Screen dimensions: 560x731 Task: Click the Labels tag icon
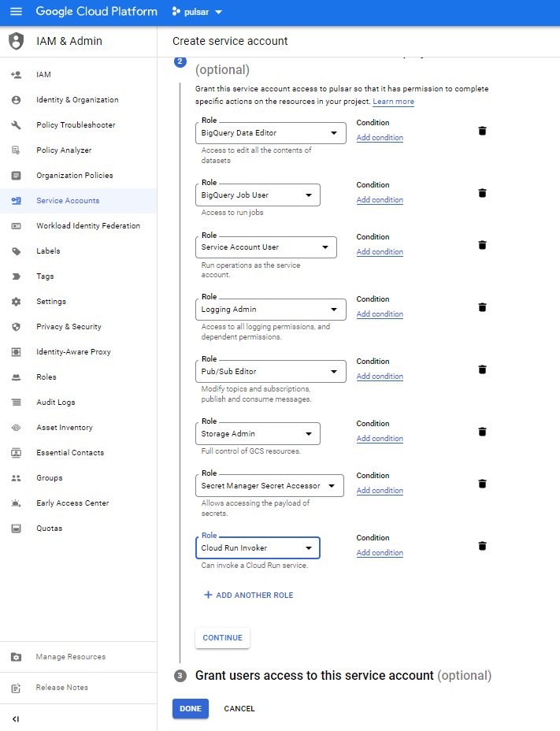click(17, 250)
